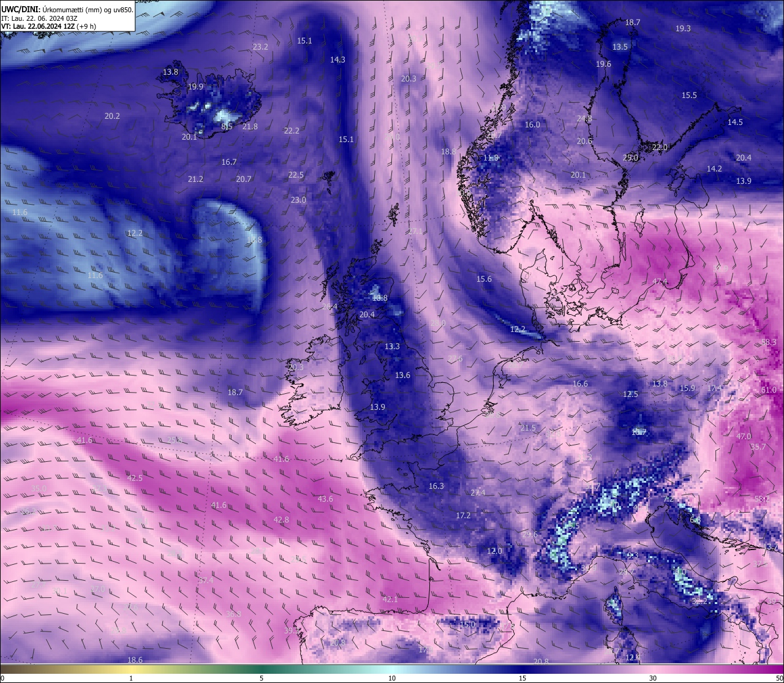Click the 19.9 value over Iceland

(x=195, y=87)
